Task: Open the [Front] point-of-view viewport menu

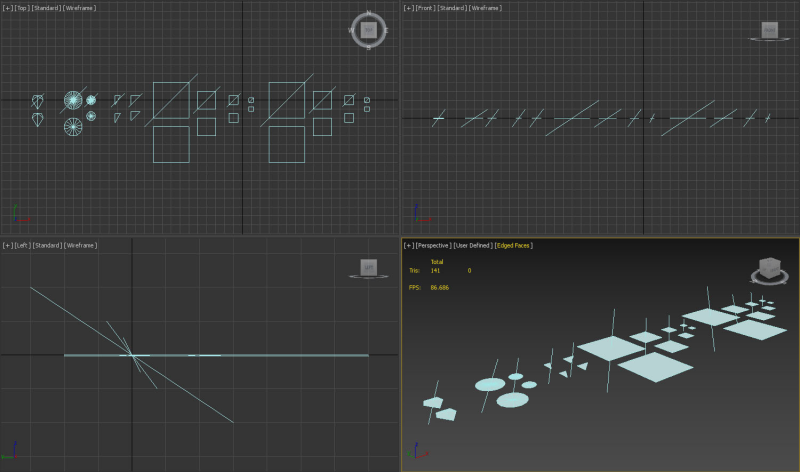Action: pos(425,8)
